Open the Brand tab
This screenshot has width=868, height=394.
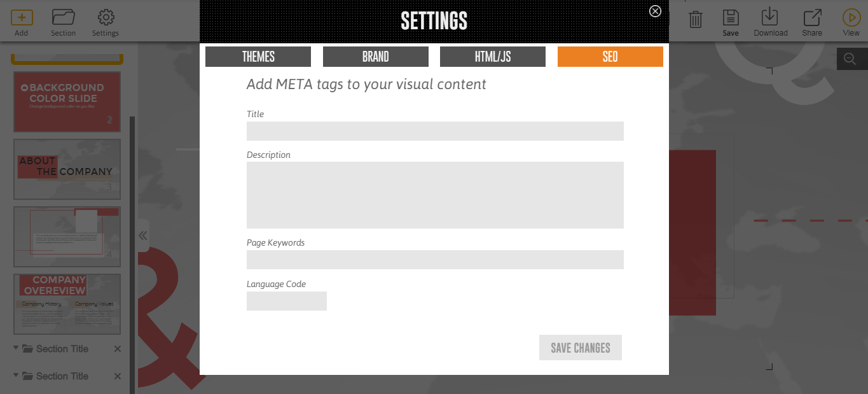click(376, 57)
